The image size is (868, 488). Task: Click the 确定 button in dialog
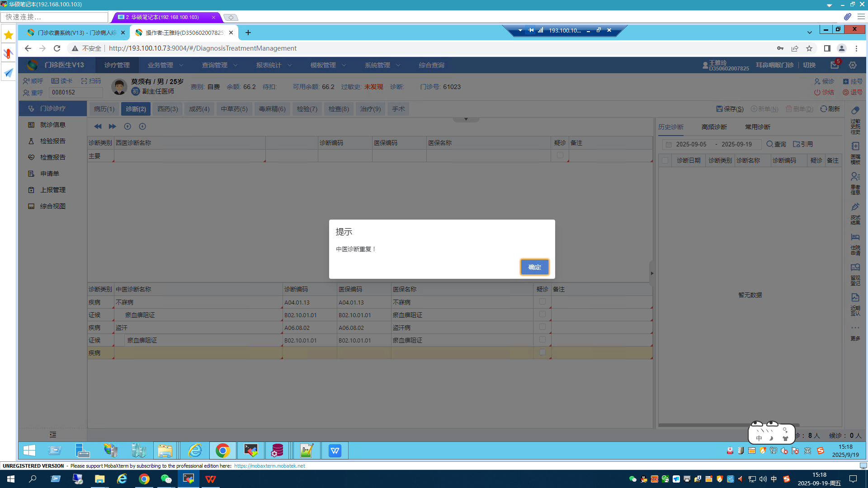(x=534, y=267)
